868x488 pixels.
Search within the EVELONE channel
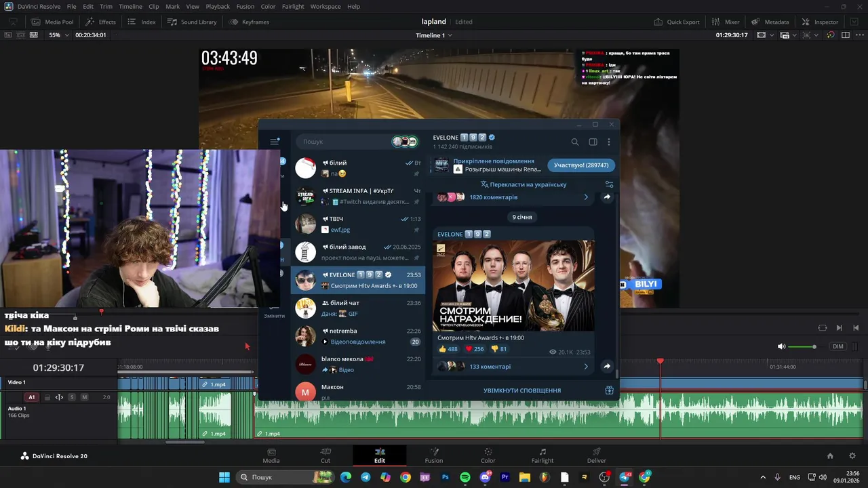coord(574,142)
